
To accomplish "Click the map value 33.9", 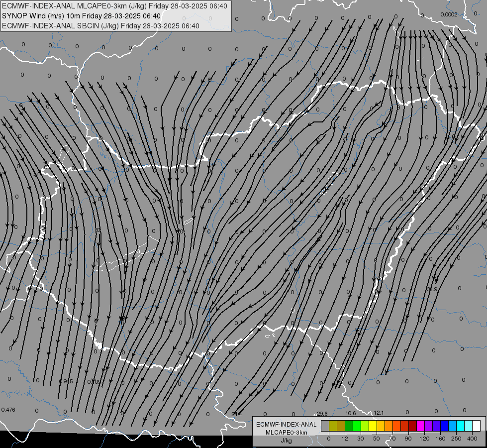I will [x=432, y=289].
